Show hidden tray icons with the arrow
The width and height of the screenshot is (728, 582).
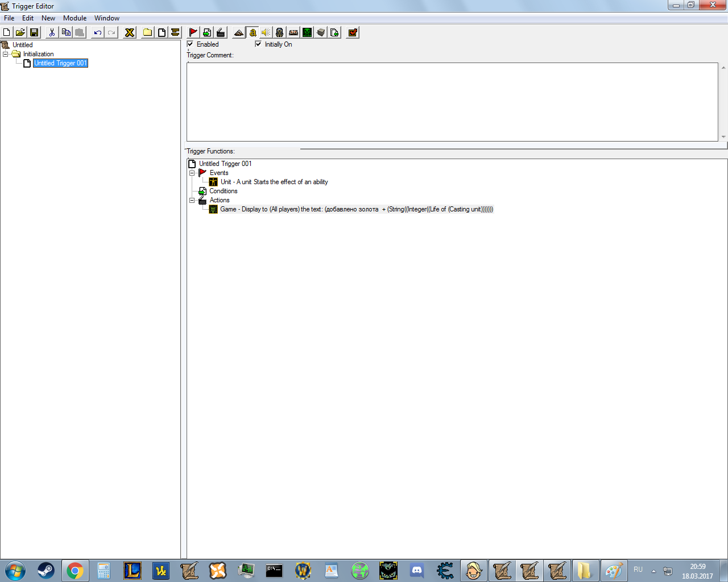(653, 571)
